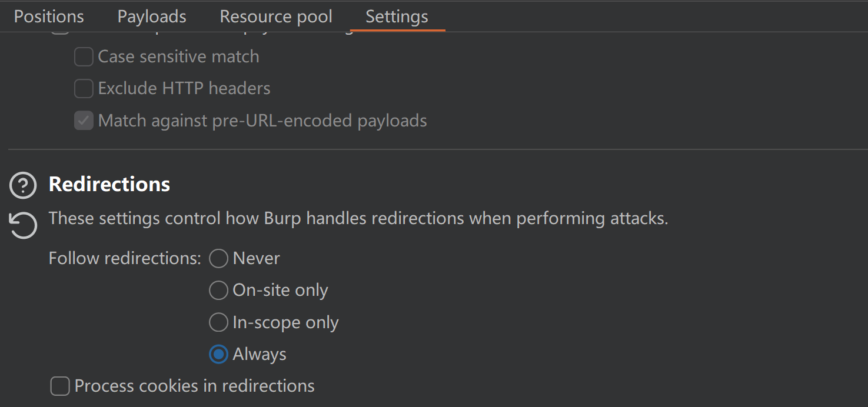Click the Redirections restore defaults arrow icon
The height and width of the screenshot is (407, 868).
(x=23, y=226)
